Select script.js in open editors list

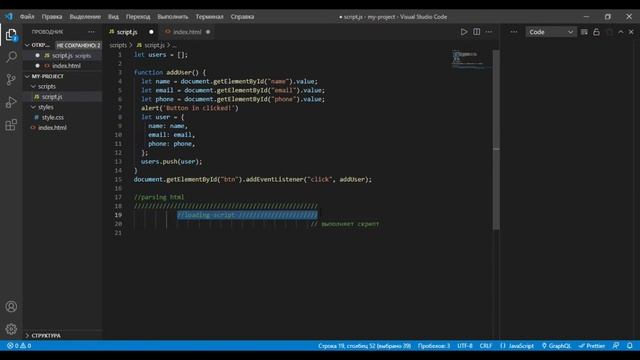coord(62,56)
